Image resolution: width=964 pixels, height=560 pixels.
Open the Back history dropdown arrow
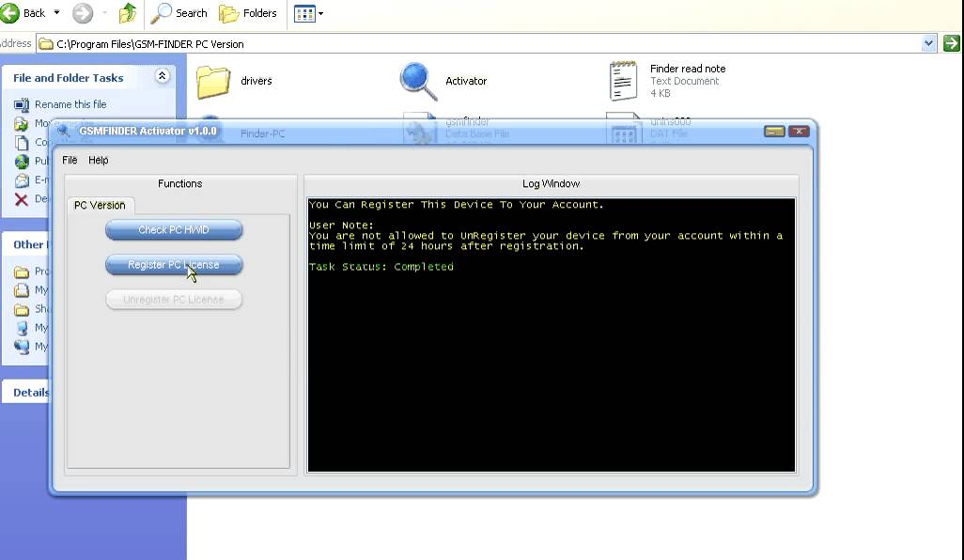click(57, 13)
